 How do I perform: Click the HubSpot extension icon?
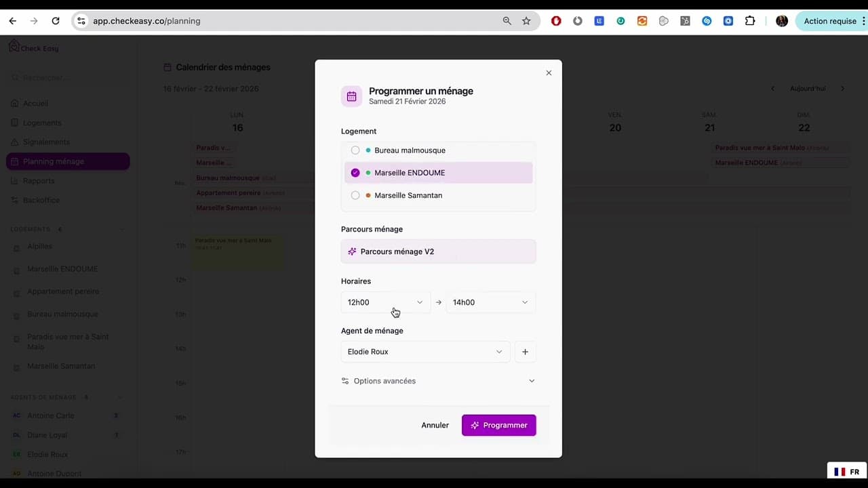(x=686, y=21)
